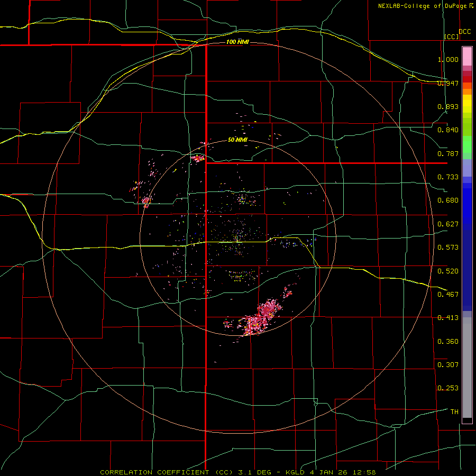
Task: Select the 0.680 scale value
Action: [448, 200]
